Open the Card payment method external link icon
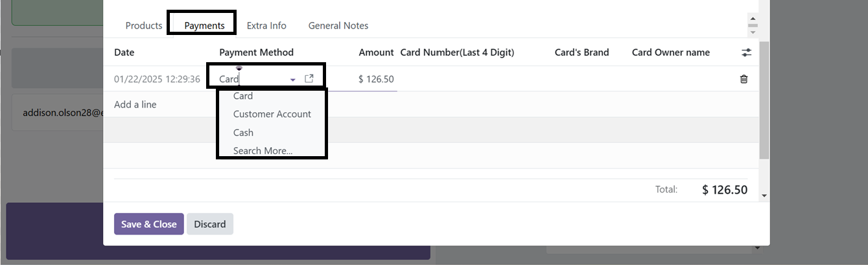 309,78
